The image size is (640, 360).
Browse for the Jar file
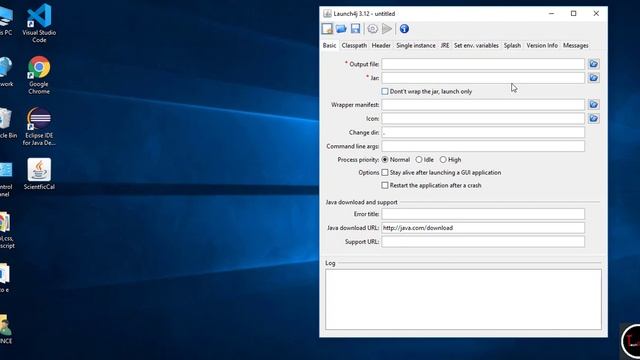coord(593,78)
